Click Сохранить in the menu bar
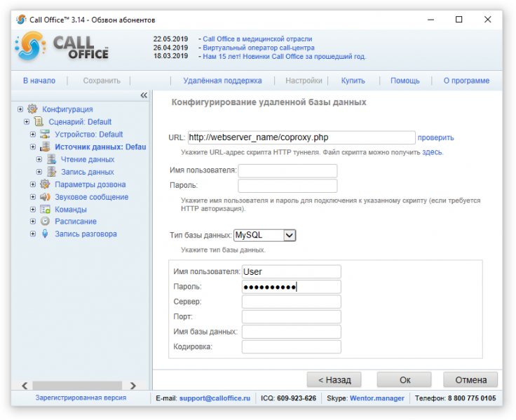This screenshot has height=420, width=516. pos(102,81)
